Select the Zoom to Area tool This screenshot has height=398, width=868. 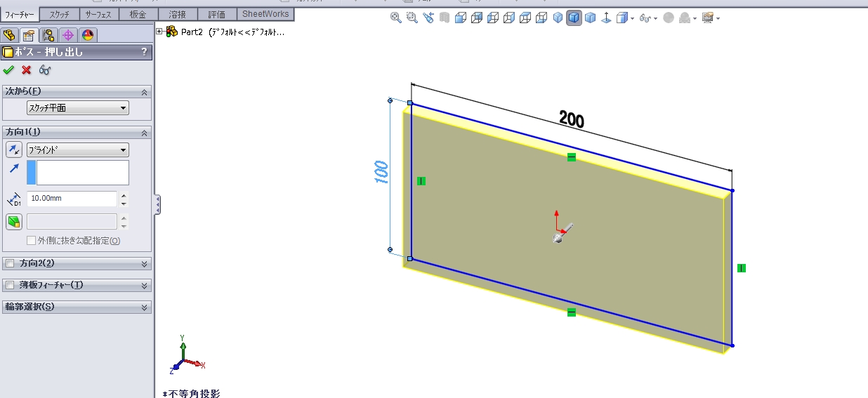tap(412, 18)
